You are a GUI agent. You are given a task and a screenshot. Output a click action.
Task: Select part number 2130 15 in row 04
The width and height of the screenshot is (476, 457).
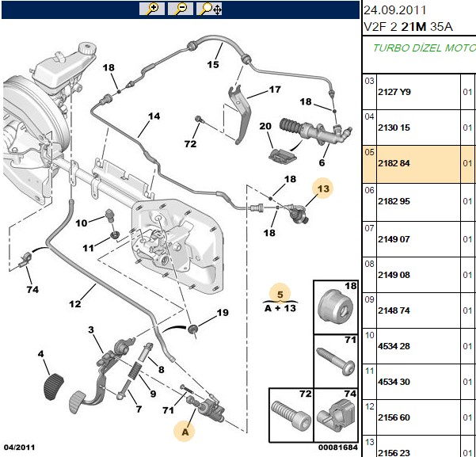click(394, 128)
